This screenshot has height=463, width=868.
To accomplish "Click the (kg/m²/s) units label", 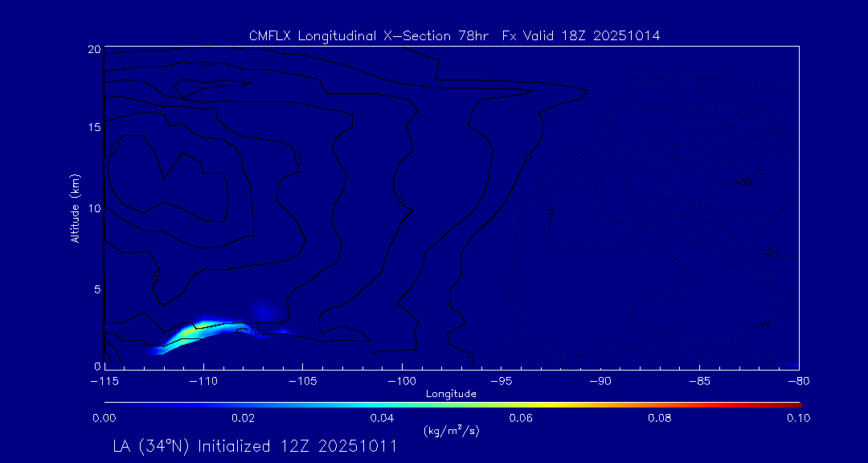I will [x=451, y=430].
